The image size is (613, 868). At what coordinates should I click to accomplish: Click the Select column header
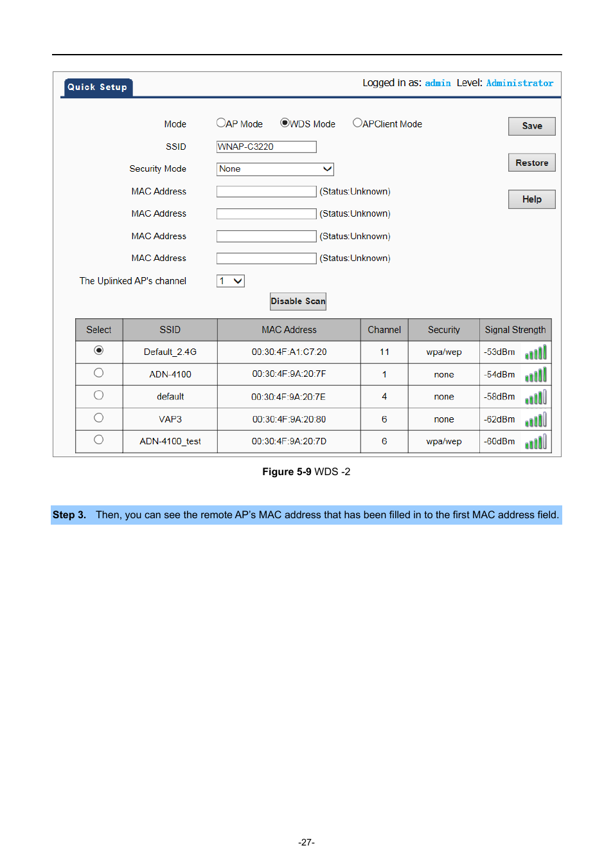pyautogui.click(x=99, y=330)
